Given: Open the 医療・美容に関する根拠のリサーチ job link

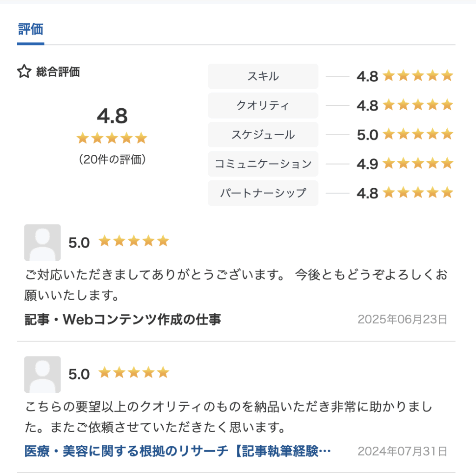Looking at the screenshot, I should point(178,451).
